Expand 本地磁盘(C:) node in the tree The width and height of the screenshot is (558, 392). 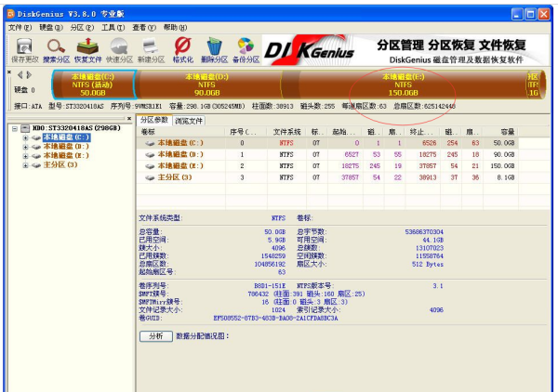coord(25,137)
